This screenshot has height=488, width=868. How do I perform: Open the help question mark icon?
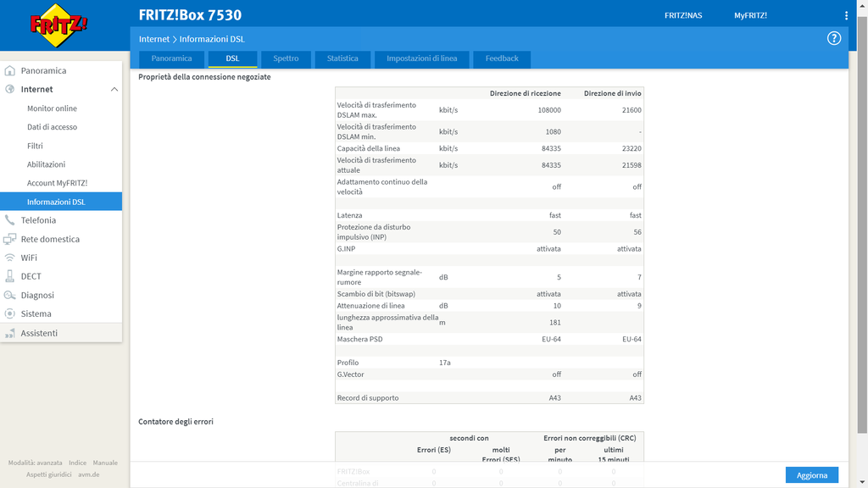[x=834, y=38]
